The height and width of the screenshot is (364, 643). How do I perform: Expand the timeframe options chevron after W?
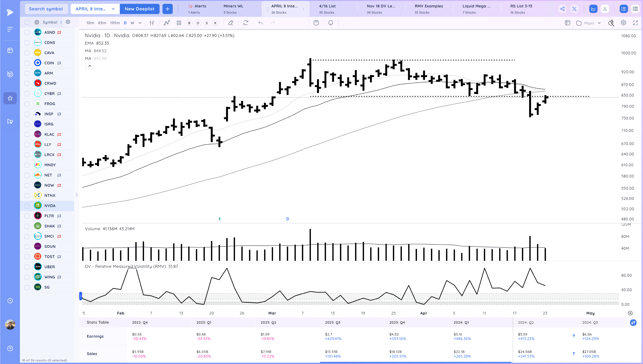pos(140,23)
